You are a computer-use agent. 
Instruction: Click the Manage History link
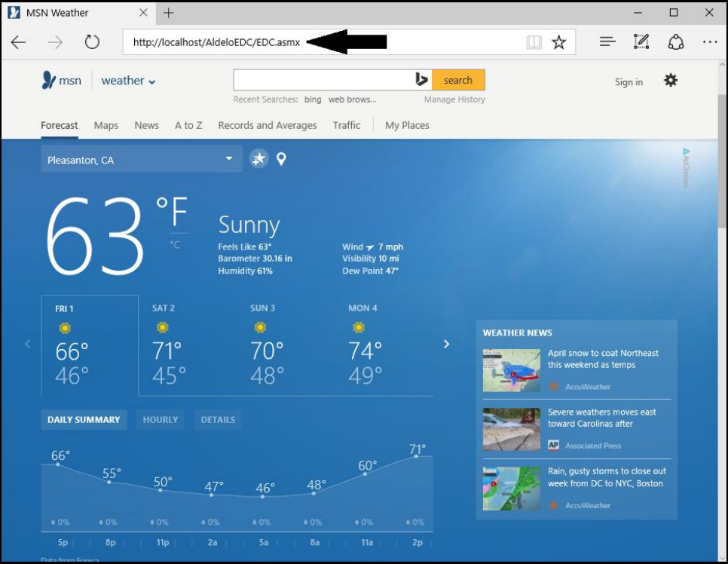pyautogui.click(x=454, y=100)
